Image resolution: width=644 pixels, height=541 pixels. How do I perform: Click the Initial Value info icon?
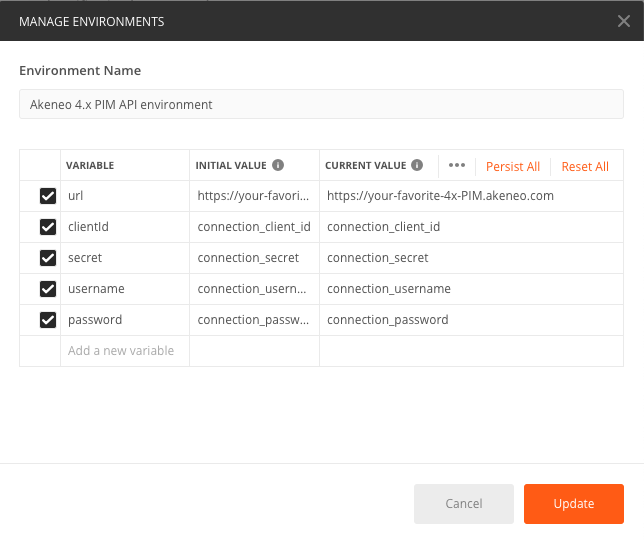(278, 165)
